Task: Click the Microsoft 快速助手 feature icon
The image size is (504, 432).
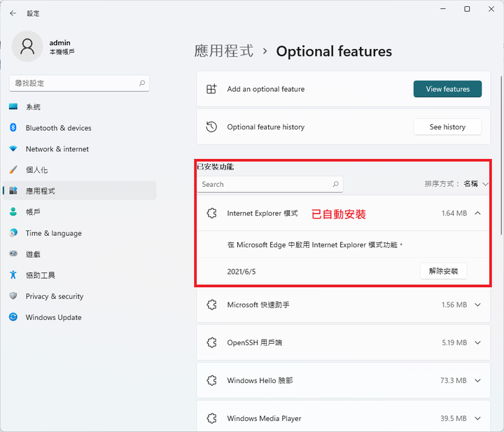Action: [211, 305]
